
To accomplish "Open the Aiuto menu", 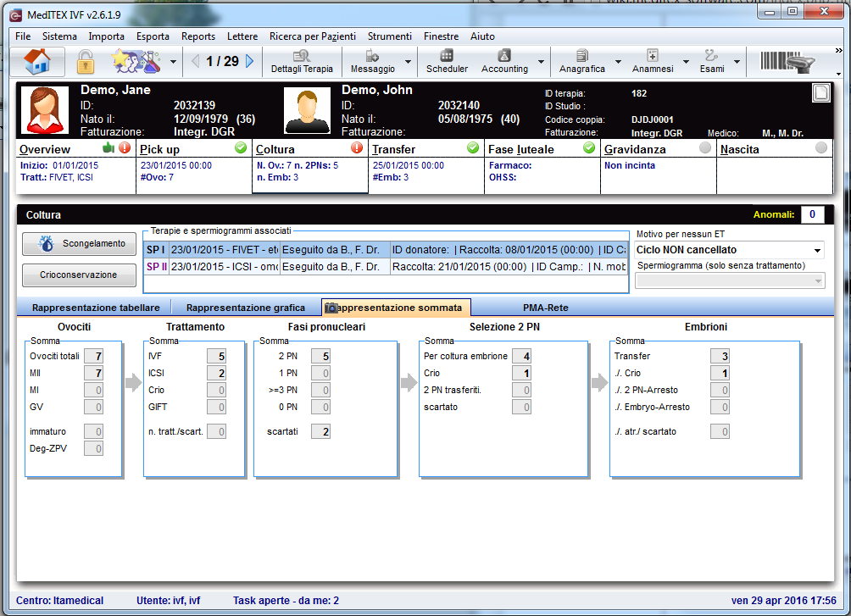I will [x=482, y=36].
